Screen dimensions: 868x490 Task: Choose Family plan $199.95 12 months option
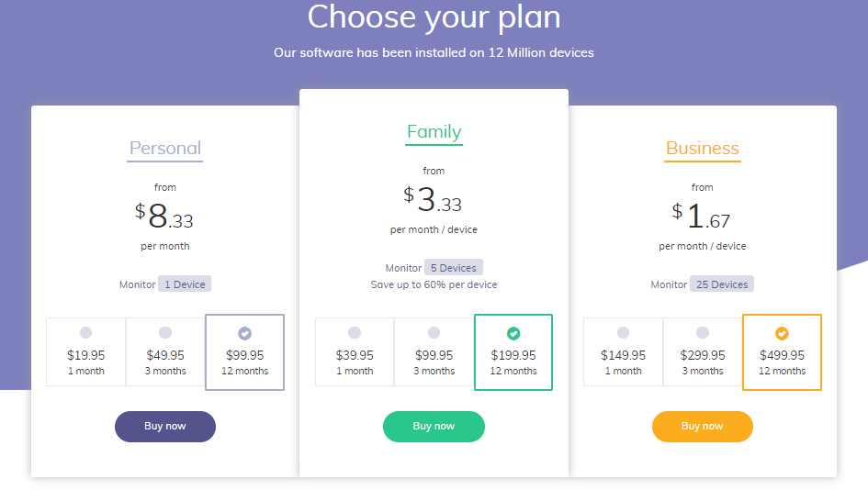[513, 352]
